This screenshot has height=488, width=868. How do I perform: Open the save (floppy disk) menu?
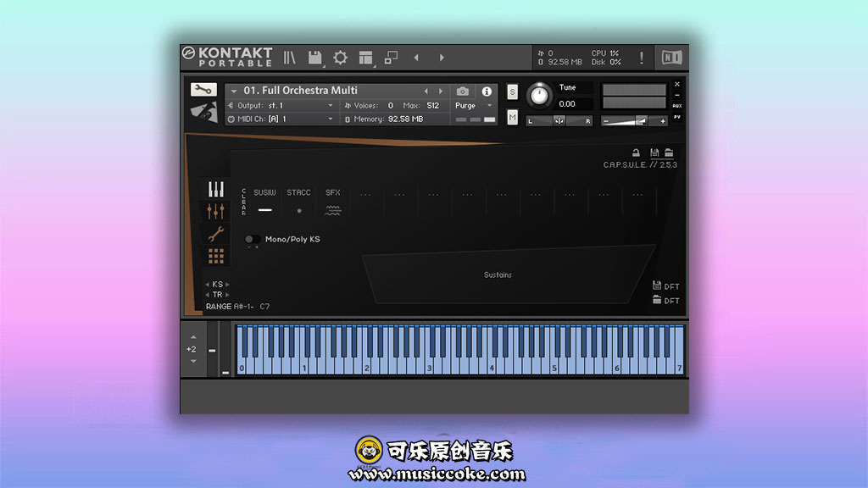pos(315,58)
